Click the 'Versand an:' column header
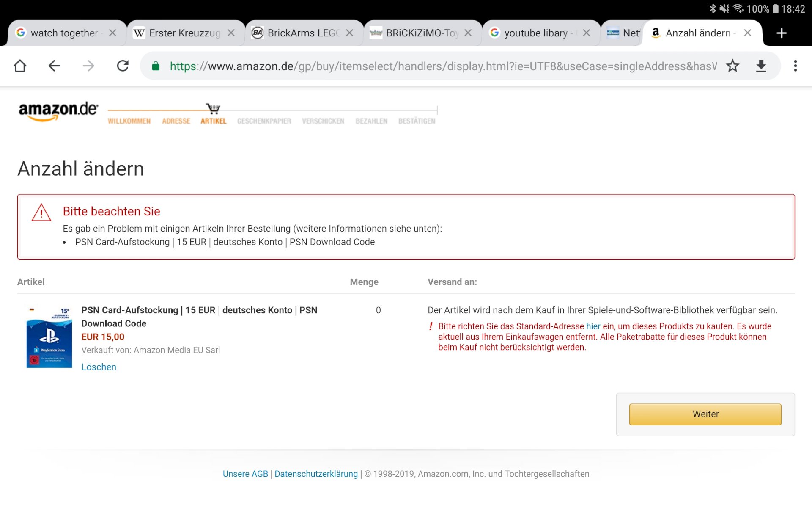This screenshot has width=812, height=508. 452,282
